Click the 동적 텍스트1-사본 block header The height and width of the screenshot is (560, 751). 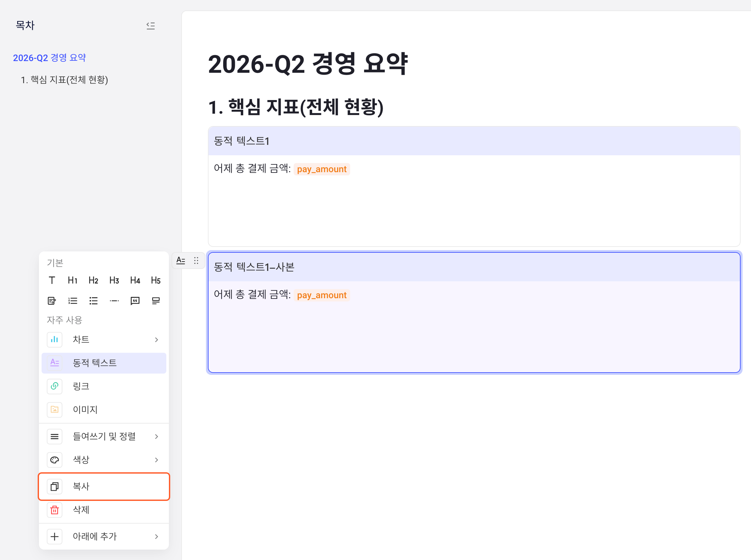point(474,267)
